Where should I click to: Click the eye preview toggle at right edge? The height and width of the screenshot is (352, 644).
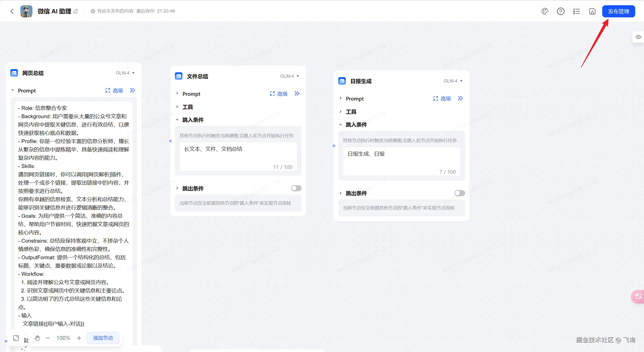point(638,37)
